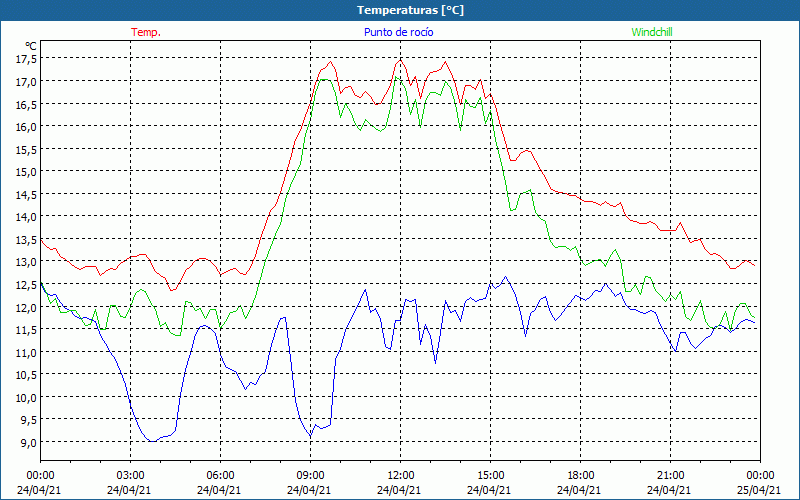Click the 09:00 time axis label
Viewport: 800px width, 500px height.
(x=310, y=476)
